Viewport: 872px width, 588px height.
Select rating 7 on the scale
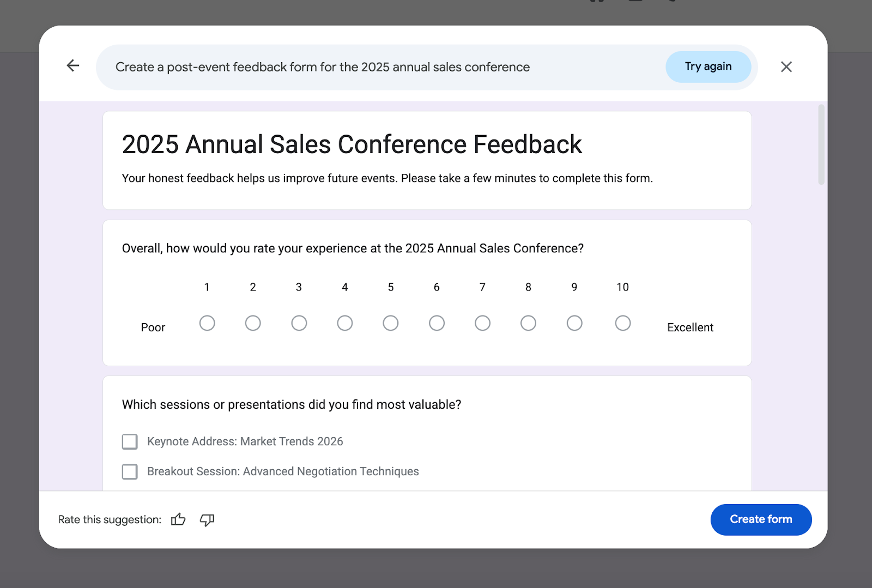(482, 323)
